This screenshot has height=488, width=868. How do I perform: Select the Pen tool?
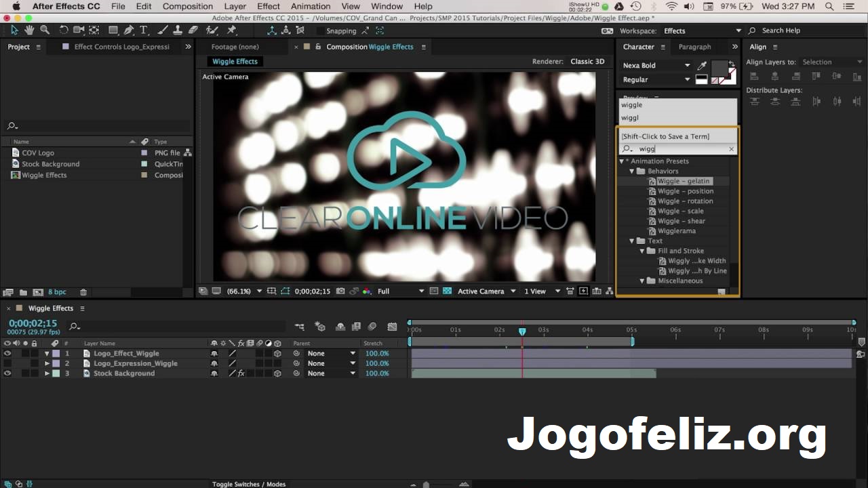[129, 30]
